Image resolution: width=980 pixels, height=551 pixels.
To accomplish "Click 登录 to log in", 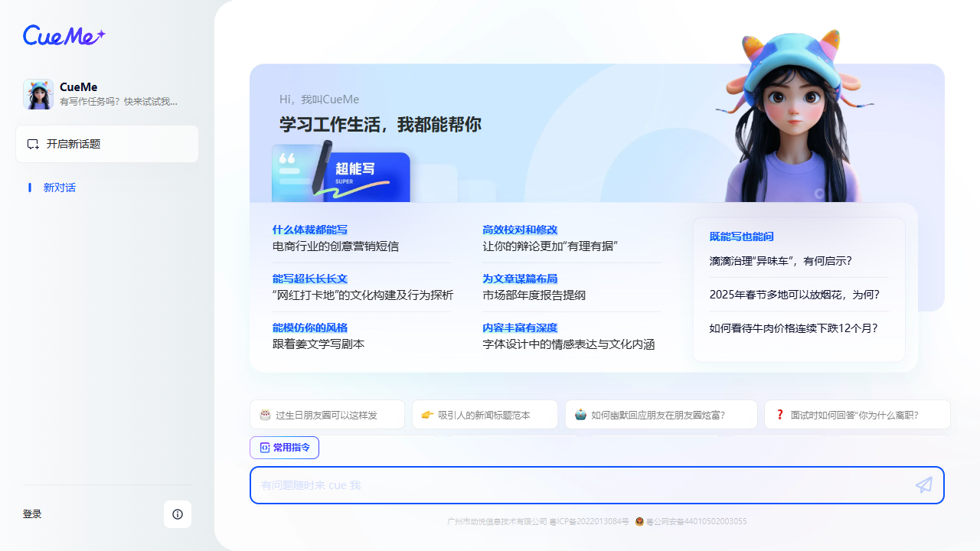I will [32, 514].
